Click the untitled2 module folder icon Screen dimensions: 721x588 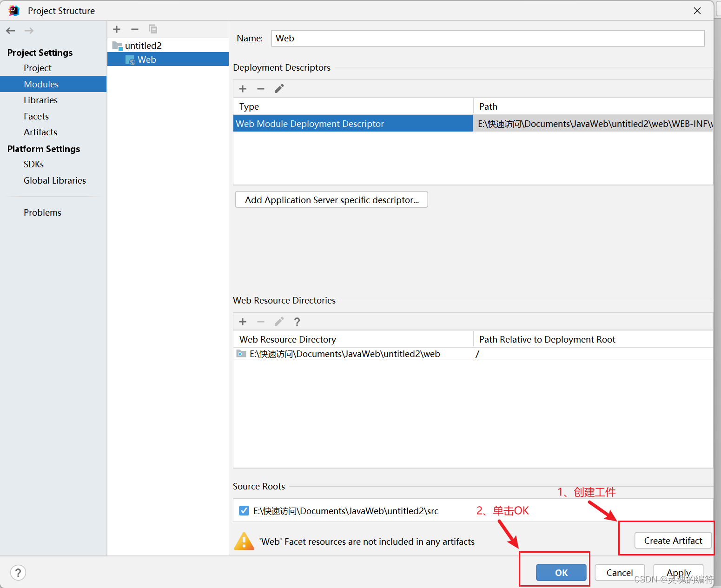tap(117, 46)
